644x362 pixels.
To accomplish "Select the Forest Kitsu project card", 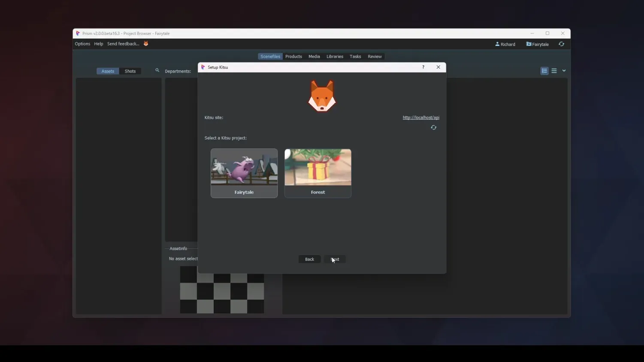I will click(x=318, y=173).
